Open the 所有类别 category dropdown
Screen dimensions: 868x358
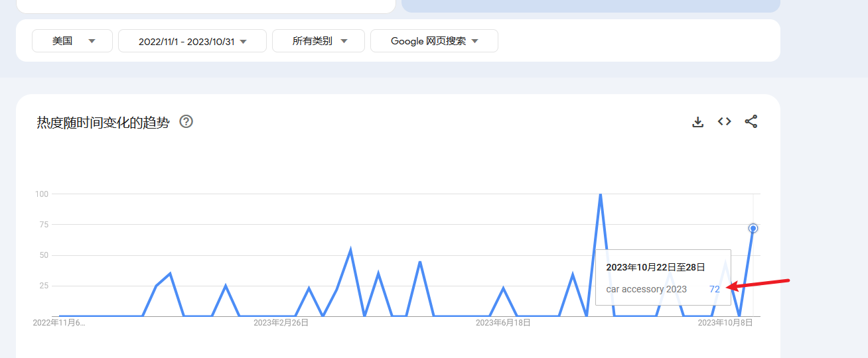tap(319, 41)
